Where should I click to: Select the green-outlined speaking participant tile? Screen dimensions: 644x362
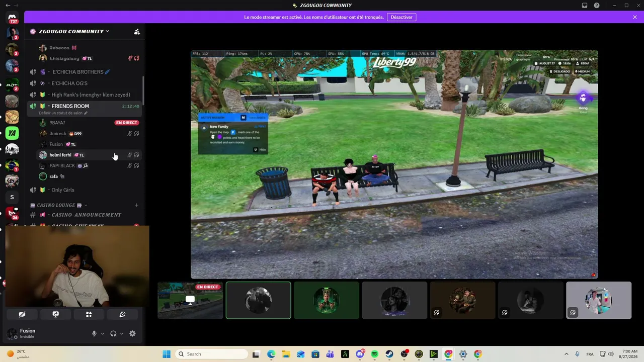[258, 300]
